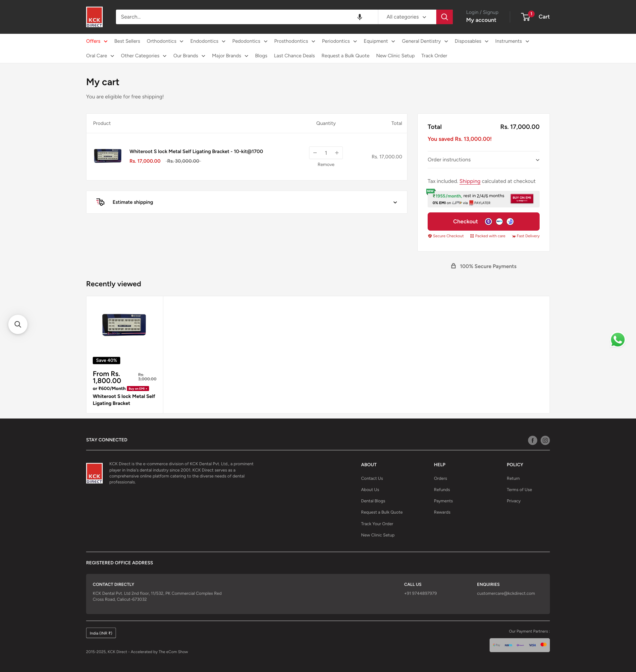The width and height of the screenshot is (636, 672).
Task: Open Track Order in navbar
Action: [x=434, y=56]
